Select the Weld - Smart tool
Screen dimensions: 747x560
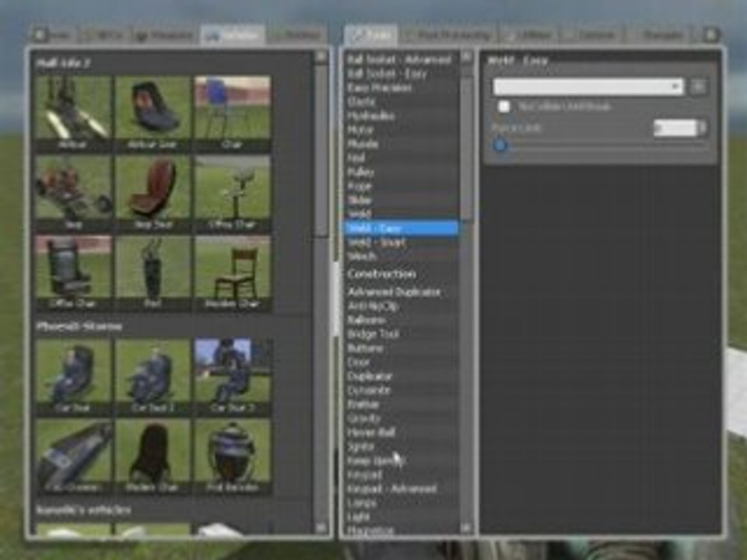(402, 243)
